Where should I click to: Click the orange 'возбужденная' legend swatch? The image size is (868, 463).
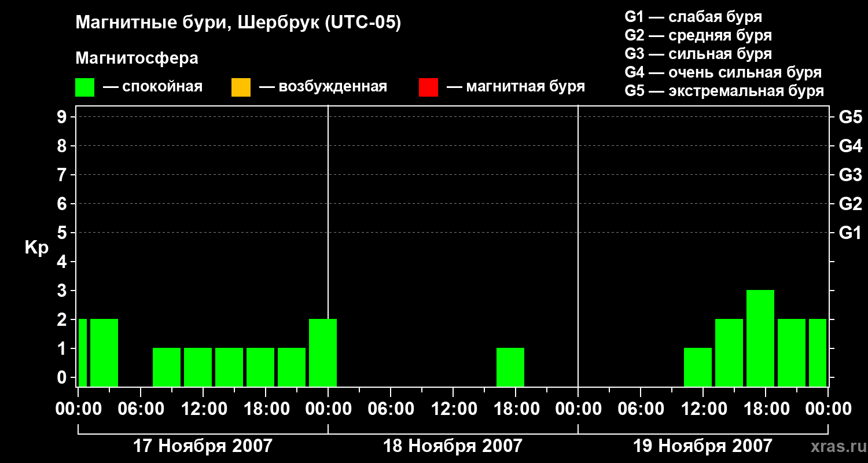(241, 87)
